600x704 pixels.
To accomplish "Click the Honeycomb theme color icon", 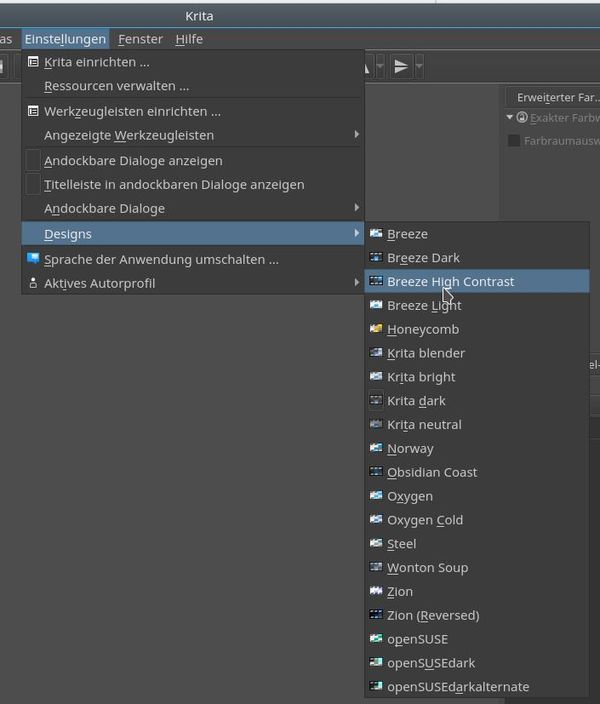I will (x=376, y=329).
